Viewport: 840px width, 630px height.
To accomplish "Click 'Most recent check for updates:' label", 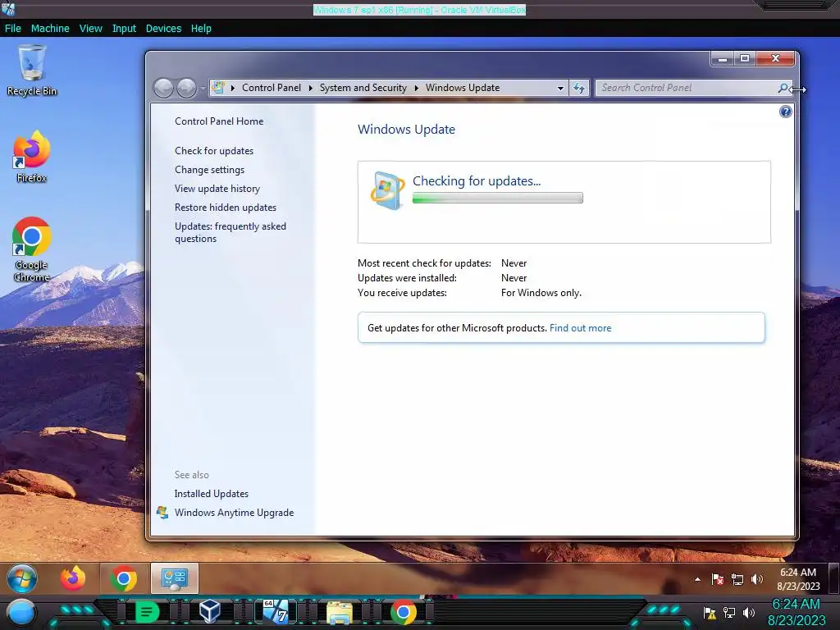I will click(x=424, y=263).
